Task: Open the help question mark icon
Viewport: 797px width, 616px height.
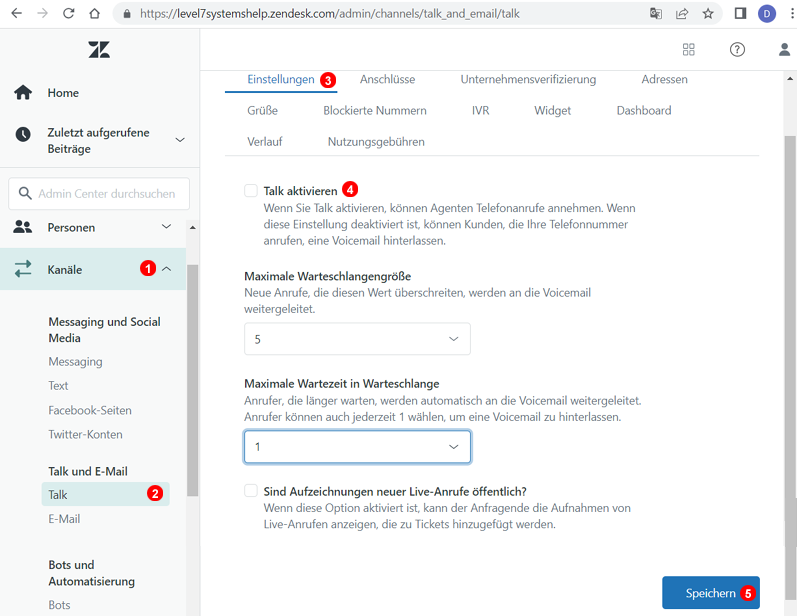Action: point(737,49)
